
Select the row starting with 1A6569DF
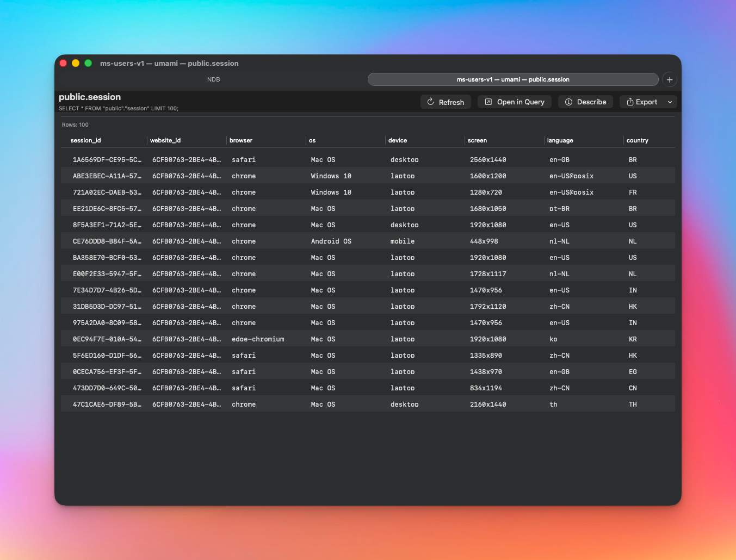pyautogui.click(x=218, y=159)
